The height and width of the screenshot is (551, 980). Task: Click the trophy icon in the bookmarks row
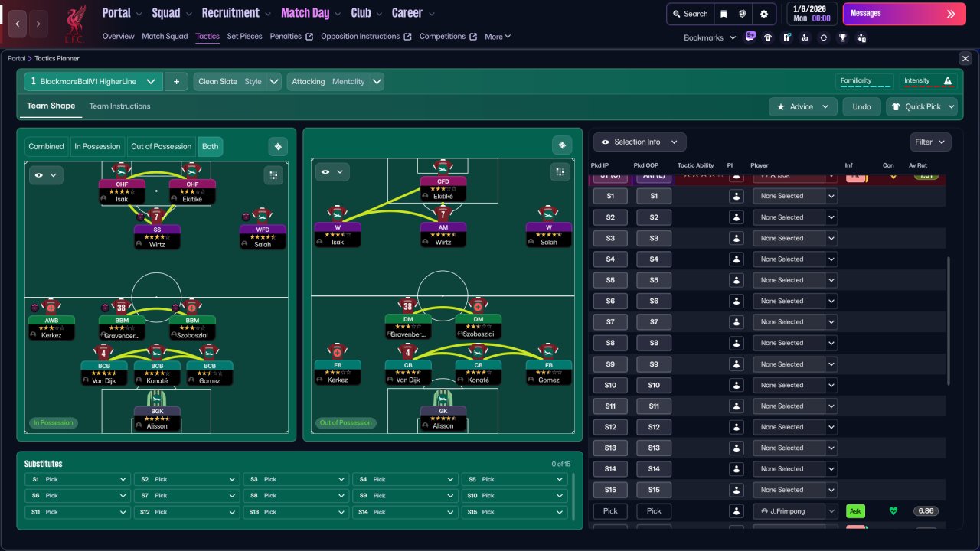[x=842, y=37]
